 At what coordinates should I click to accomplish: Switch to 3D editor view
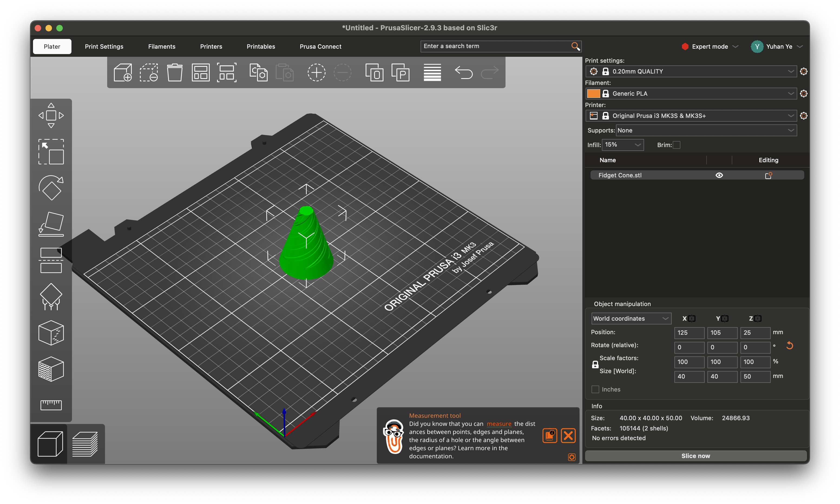50,444
